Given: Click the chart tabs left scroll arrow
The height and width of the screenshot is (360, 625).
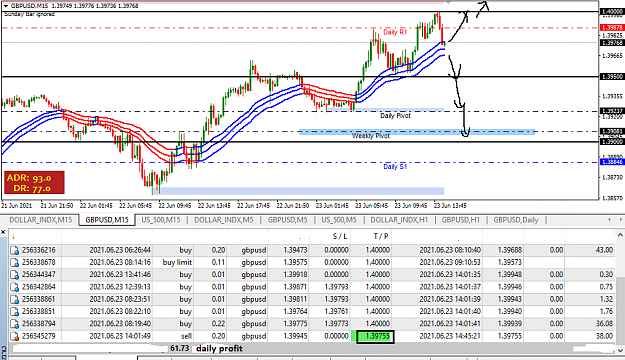Looking at the screenshot, I should click(609, 220).
